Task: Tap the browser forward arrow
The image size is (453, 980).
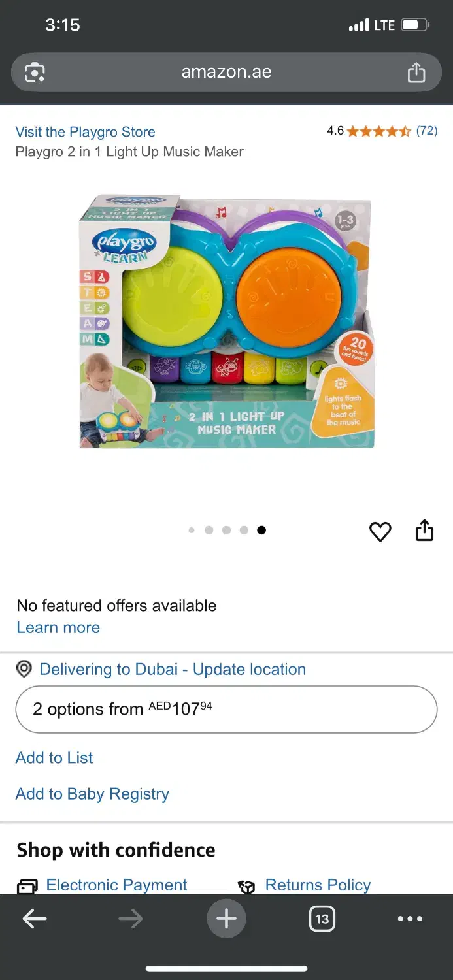Action: [130, 919]
